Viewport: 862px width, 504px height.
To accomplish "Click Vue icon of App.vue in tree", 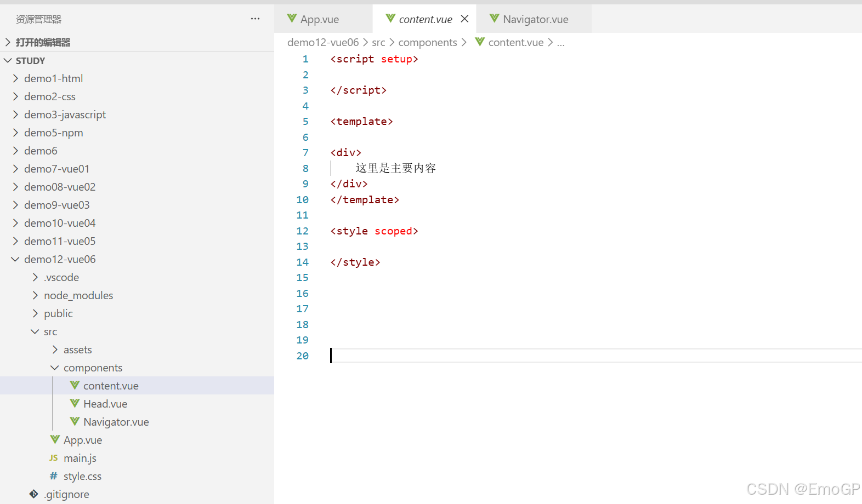I will (x=55, y=440).
